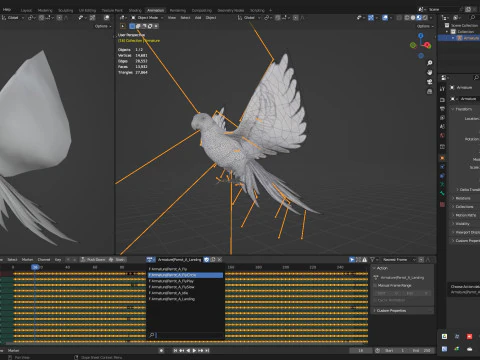Open the viewport Object menu
This screenshot has width=480, height=360.
211,17
